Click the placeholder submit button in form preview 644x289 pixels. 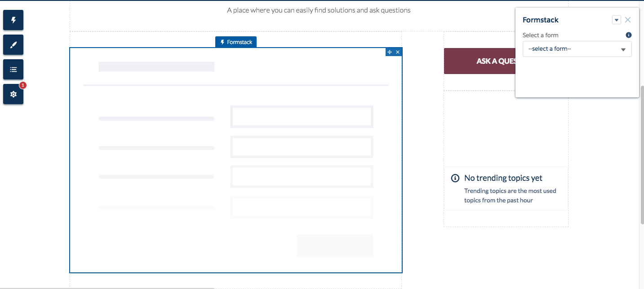coord(335,245)
